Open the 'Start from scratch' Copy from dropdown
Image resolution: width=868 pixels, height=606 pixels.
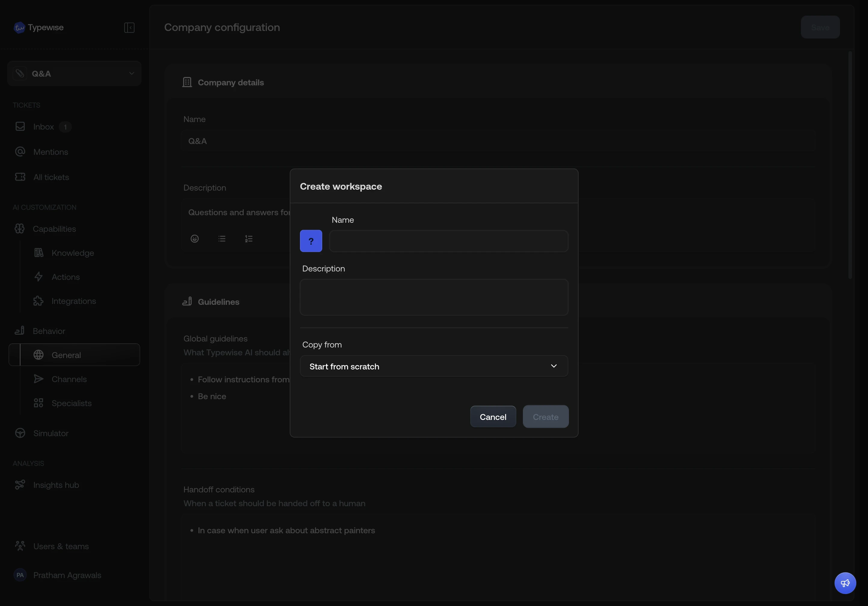(434, 366)
